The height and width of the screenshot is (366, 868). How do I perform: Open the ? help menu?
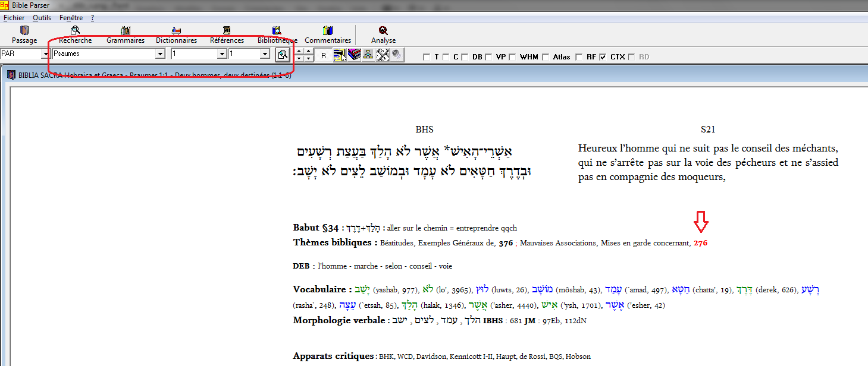tap(92, 18)
